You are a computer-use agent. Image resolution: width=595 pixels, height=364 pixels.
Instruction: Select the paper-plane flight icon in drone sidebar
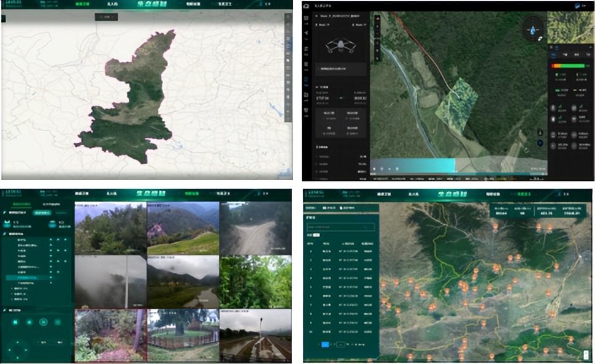(307, 33)
